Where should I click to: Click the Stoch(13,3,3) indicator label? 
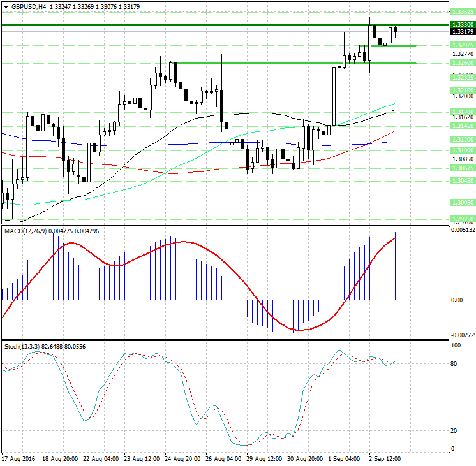click(22, 346)
